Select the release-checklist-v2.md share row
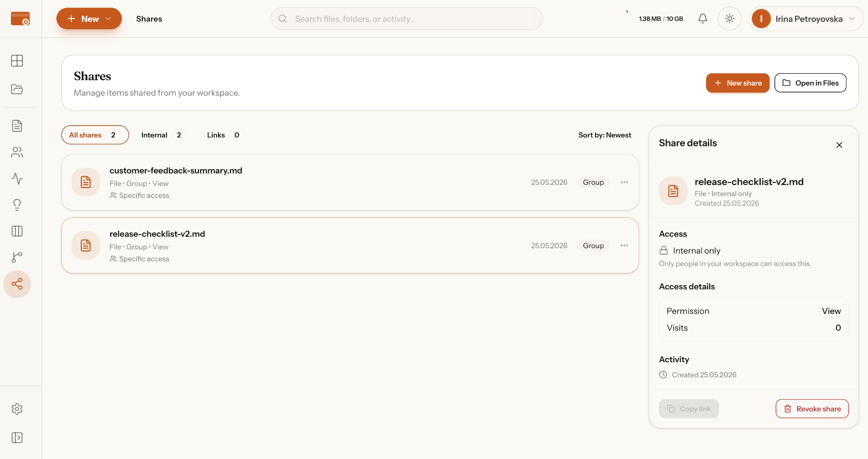This screenshot has width=868, height=459. tap(350, 246)
